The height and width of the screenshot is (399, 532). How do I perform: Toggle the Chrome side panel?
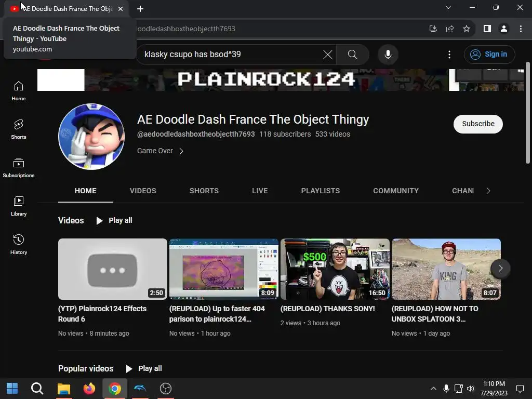click(x=487, y=29)
